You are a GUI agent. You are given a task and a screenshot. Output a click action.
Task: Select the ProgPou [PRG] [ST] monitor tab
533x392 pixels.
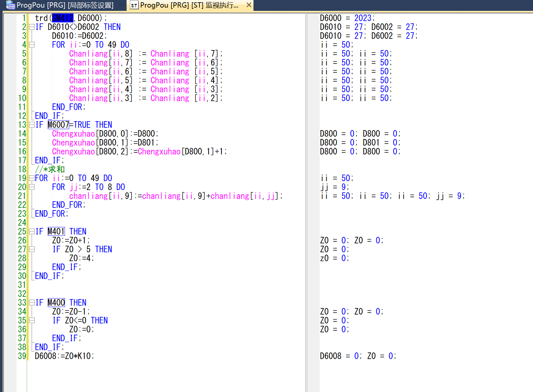[189, 5]
